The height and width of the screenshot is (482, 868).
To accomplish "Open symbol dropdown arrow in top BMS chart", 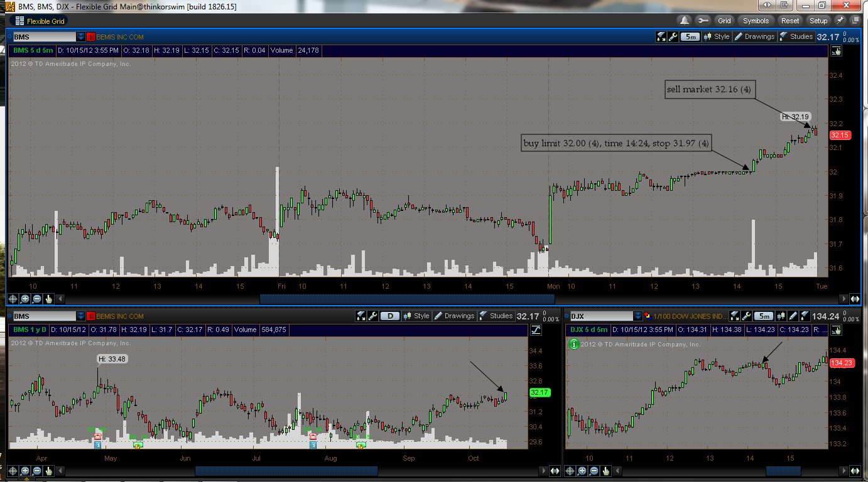I will (81, 37).
